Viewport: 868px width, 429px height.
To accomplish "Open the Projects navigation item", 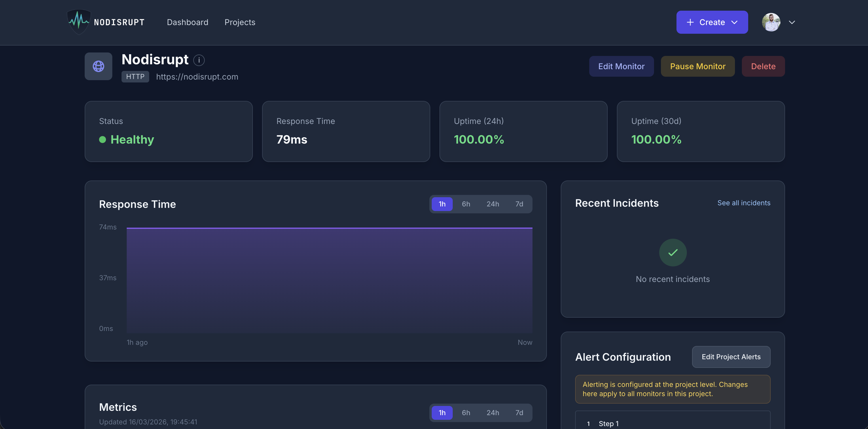I will [x=240, y=22].
